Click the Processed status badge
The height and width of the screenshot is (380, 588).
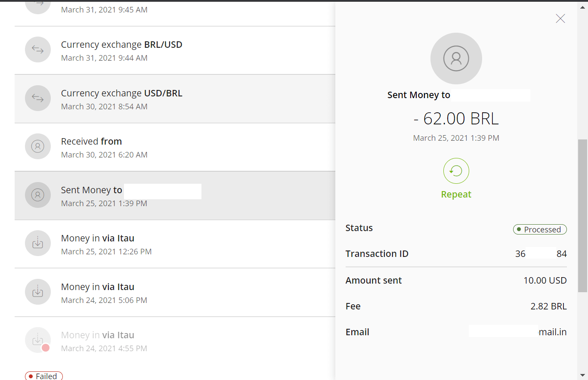(x=540, y=229)
